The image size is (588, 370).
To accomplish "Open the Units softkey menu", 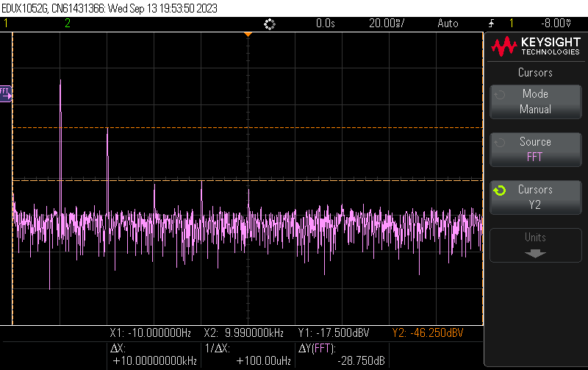I will (x=536, y=245).
